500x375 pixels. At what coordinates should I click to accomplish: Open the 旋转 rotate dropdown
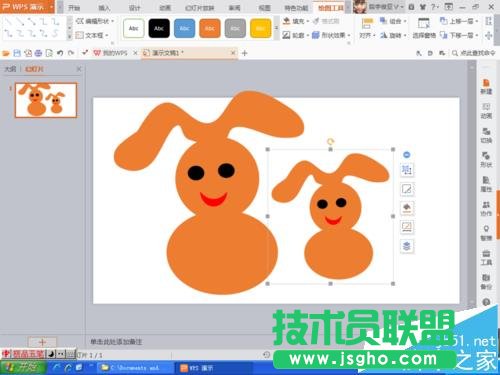(x=393, y=35)
